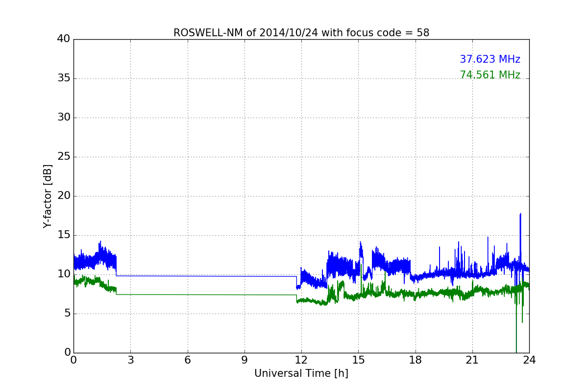Click the x-axis tick label '12'
The width and height of the screenshot is (588, 392).
tap(301, 360)
